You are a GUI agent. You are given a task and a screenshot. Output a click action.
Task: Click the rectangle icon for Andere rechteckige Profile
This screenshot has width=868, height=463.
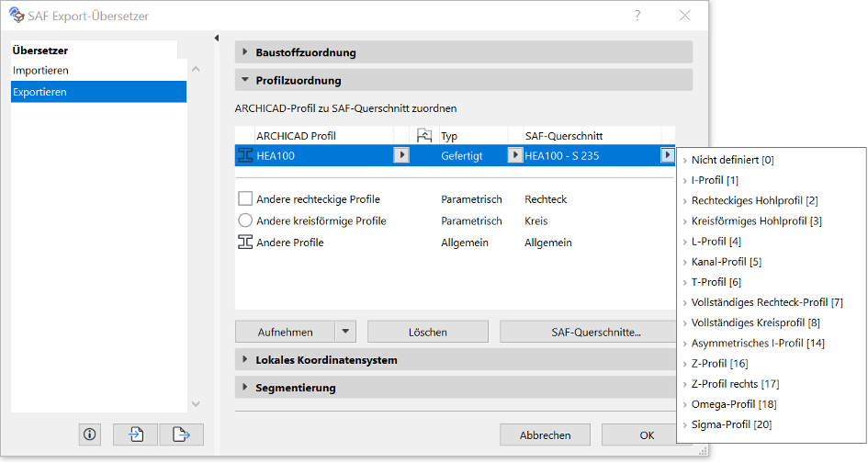coord(245,199)
